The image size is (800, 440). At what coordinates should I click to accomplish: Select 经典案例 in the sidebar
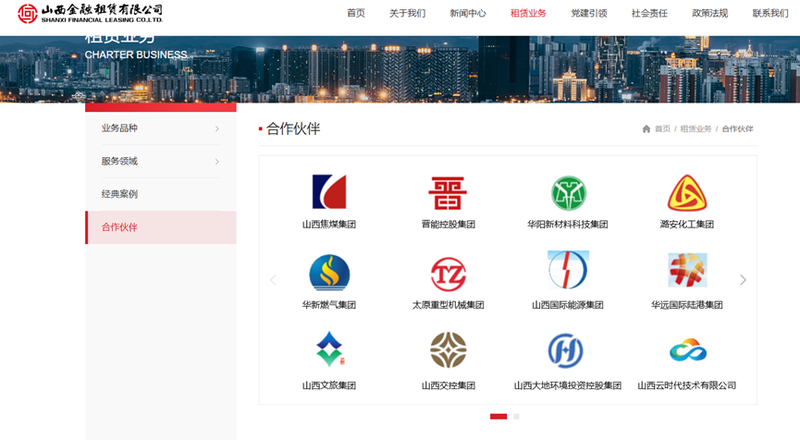(119, 194)
